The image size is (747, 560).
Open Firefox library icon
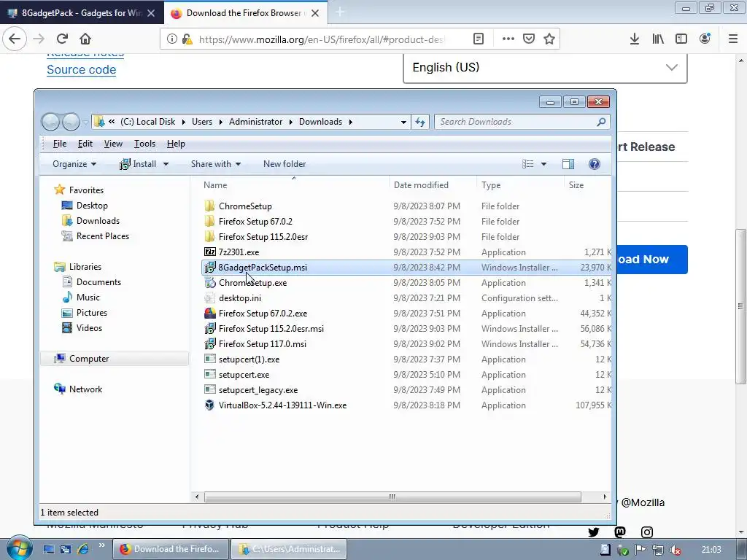pyautogui.click(x=658, y=39)
